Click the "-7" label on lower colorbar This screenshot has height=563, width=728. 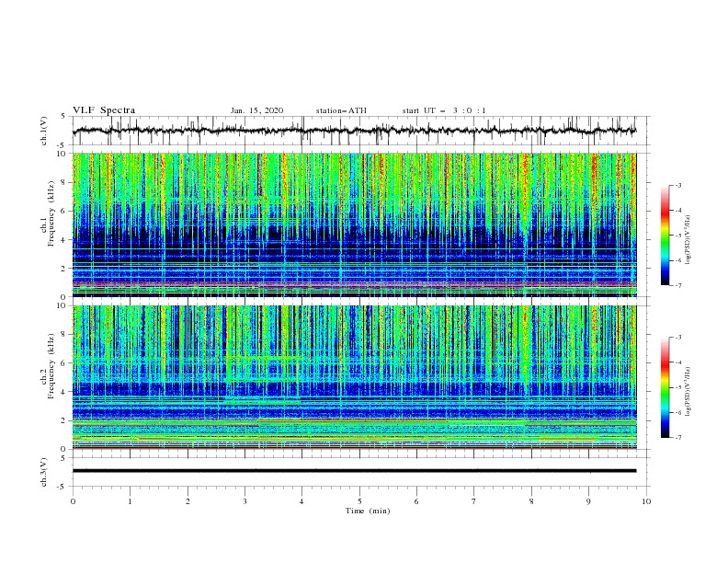click(677, 438)
